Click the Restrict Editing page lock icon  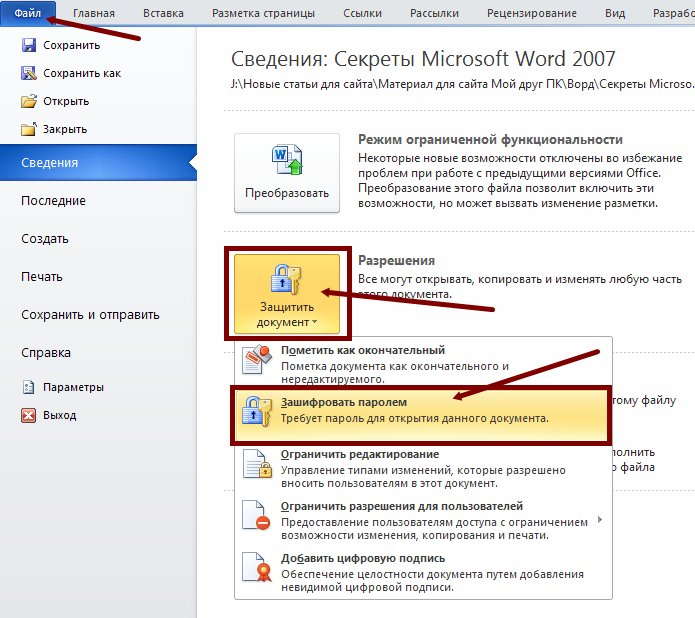click(257, 463)
